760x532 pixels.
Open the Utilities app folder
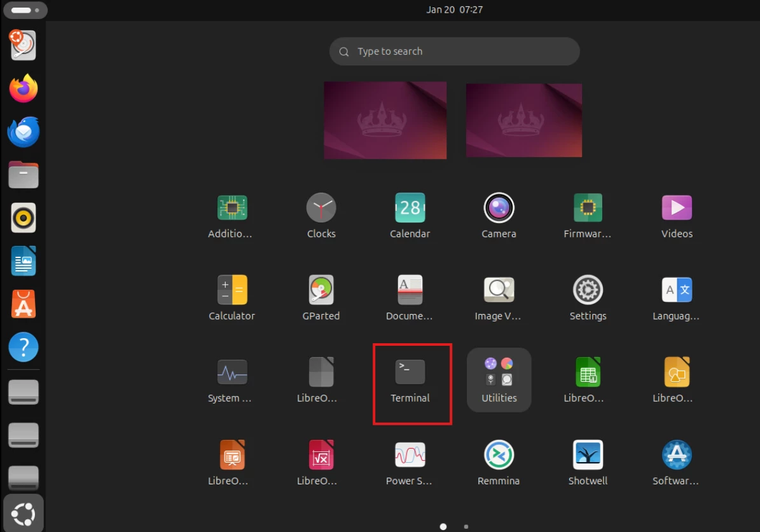click(x=499, y=381)
